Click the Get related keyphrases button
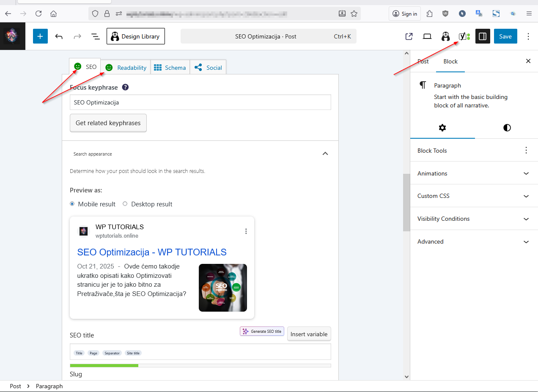This screenshot has width=538, height=392. tap(108, 123)
